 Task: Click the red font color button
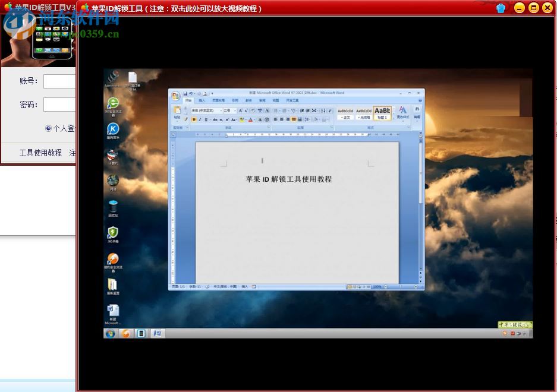point(250,119)
